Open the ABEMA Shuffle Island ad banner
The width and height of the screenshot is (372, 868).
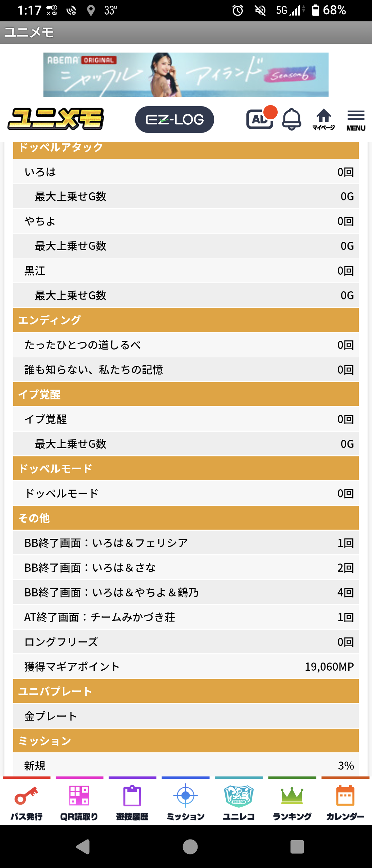tap(186, 75)
